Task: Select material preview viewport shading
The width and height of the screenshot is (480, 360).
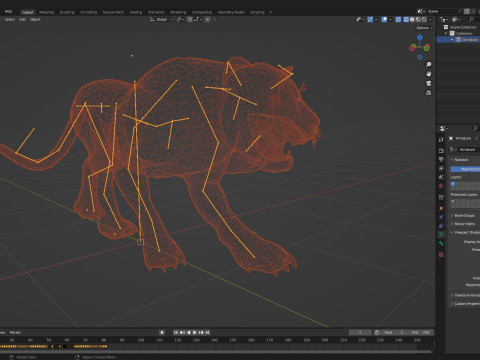Action: point(418,20)
